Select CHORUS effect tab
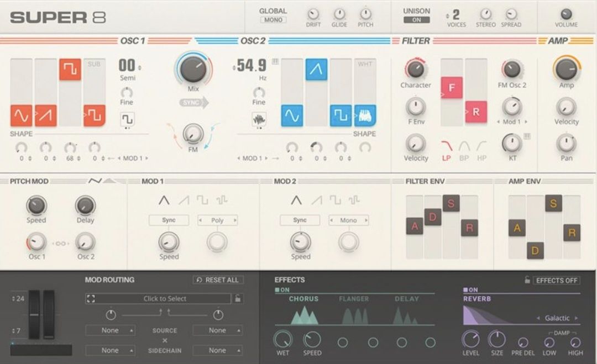Viewport: 597px width, 364px height. [x=303, y=299]
